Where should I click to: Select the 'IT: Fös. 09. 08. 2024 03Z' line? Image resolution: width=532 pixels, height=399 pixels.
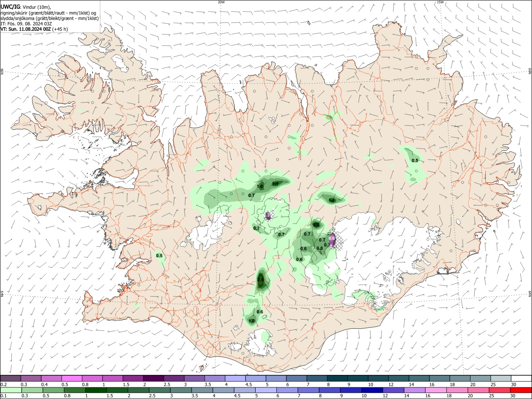(26, 24)
